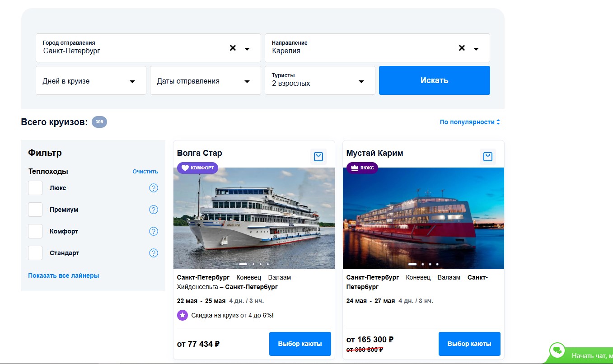Screen dimensions: 613x364
Task: Open help icon next to Люкс filter
Action: (154, 188)
